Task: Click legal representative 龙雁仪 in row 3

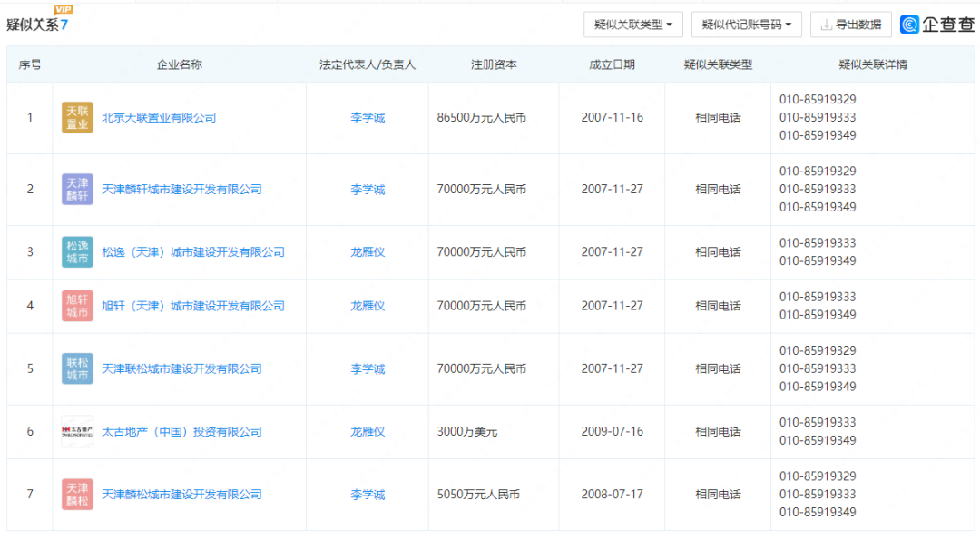Action: (x=367, y=252)
